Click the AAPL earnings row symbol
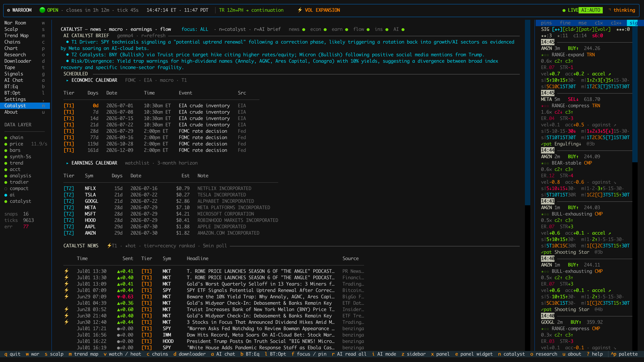 click(90, 227)
